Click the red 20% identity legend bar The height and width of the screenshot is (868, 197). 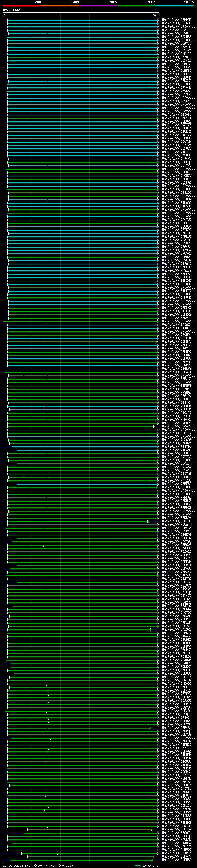click(x=22, y=6)
